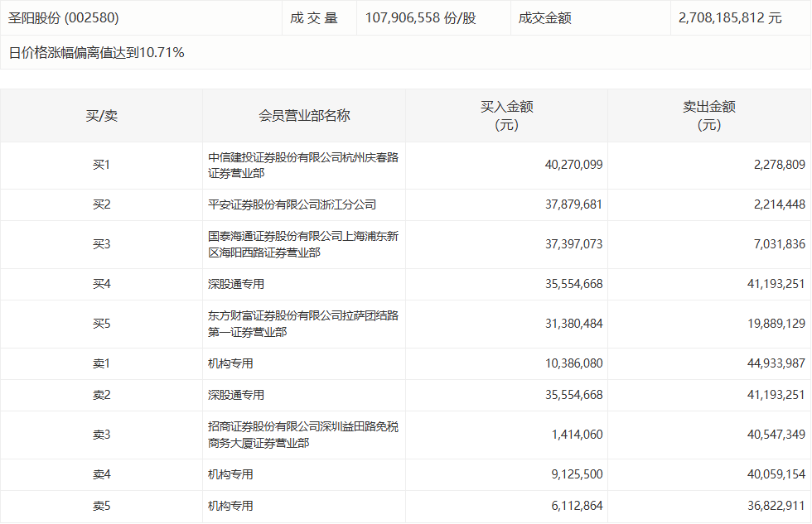Click the 会员营业部名称 column header

click(x=302, y=116)
